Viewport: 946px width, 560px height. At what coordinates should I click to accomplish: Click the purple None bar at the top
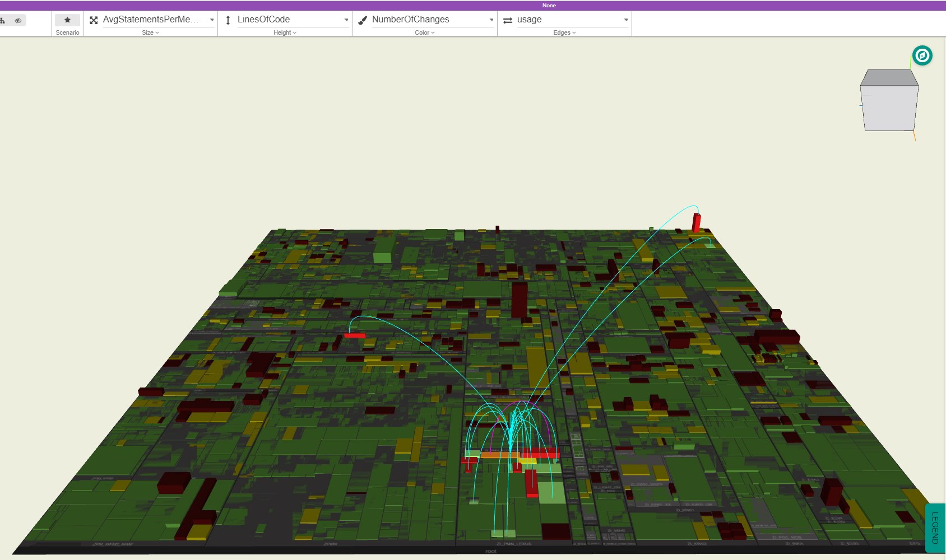click(549, 6)
